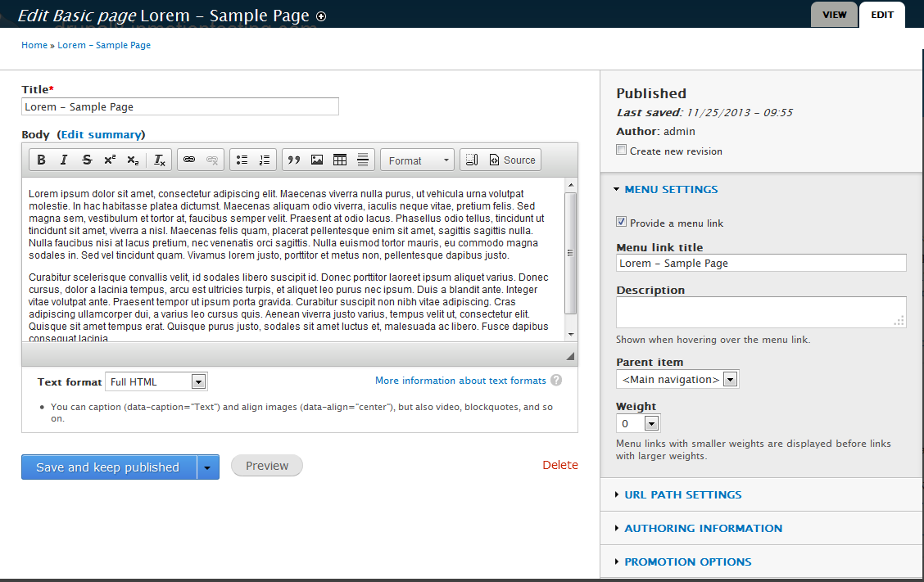Image resolution: width=924 pixels, height=582 pixels.
Task: Toggle bold formatting in editor toolbar
Action: tap(42, 160)
